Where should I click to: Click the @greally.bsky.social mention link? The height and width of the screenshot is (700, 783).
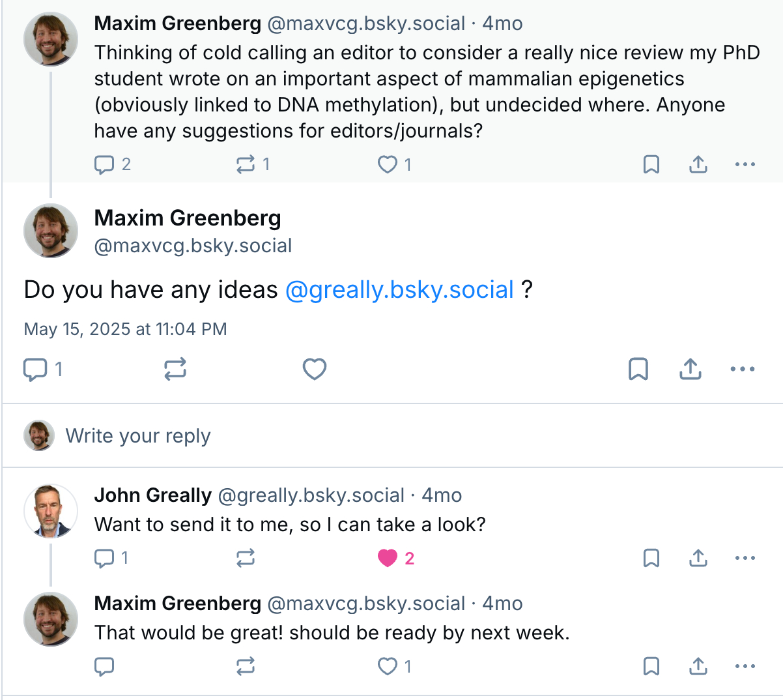point(399,289)
